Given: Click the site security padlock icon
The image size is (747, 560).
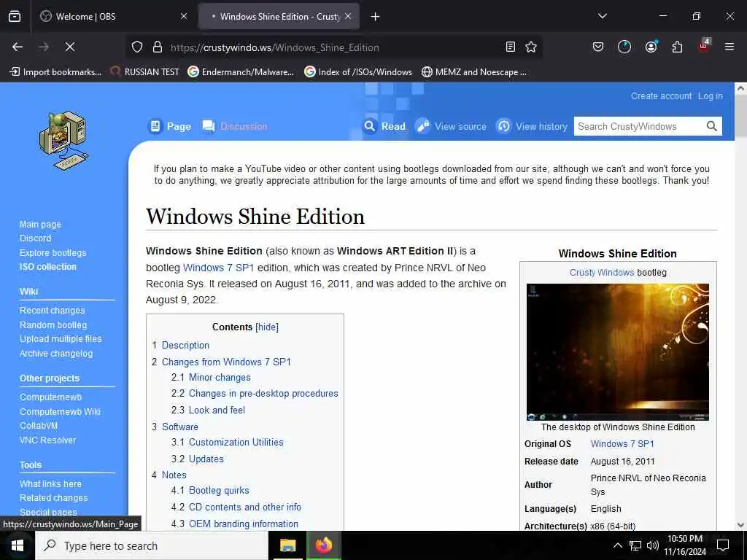Looking at the screenshot, I should pyautogui.click(x=158, y=47).
